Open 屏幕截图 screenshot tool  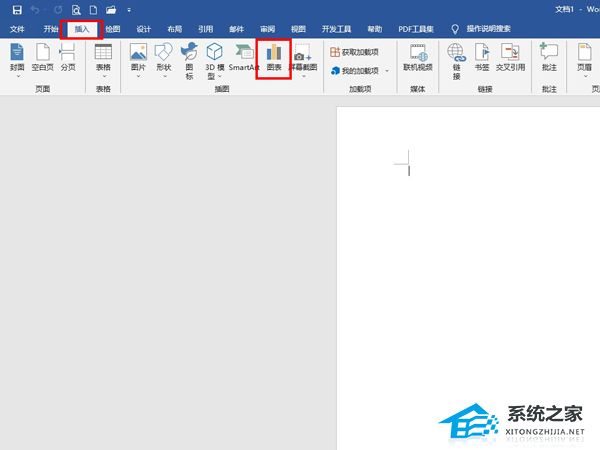[x=303, y=60]
